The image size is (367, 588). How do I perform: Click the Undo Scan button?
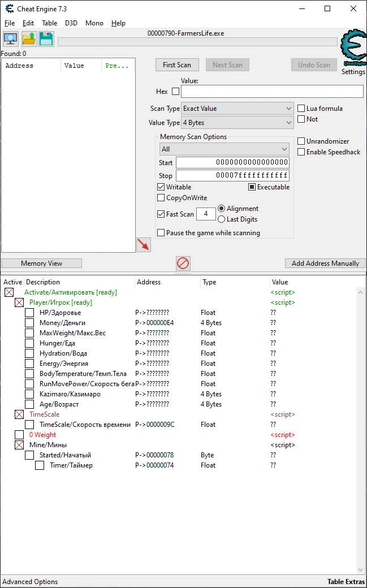[x=314, y=65]
